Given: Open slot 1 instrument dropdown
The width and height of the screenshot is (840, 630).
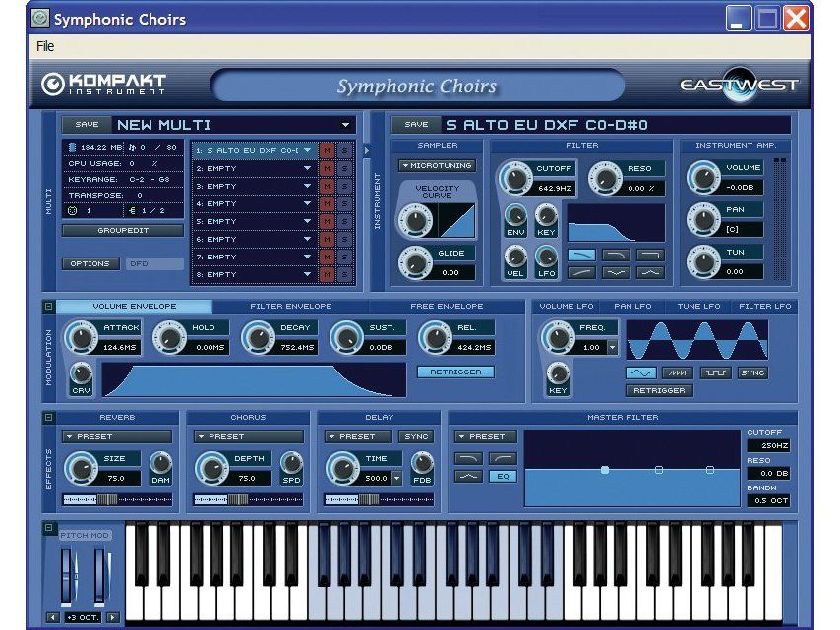Looking at the screenshot, I should [308, 151].
